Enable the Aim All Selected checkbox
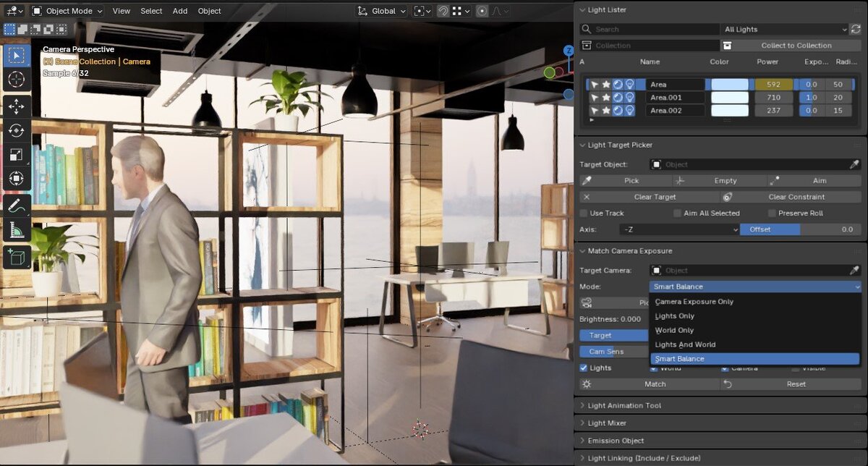 click(677, 213)
